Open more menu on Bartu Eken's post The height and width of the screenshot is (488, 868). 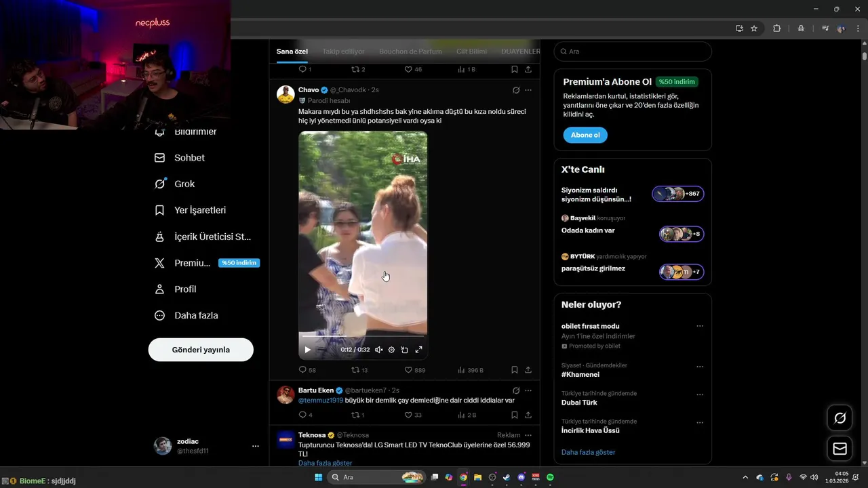click(528, 390)
